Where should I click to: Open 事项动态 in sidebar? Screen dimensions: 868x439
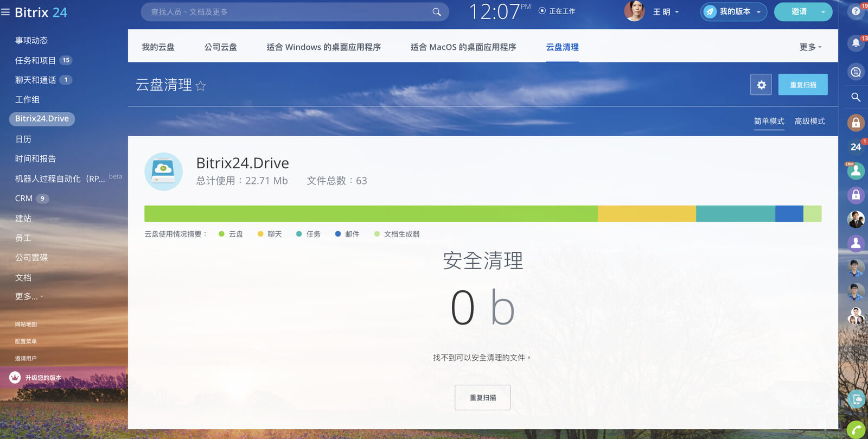[x=31, y=40]
